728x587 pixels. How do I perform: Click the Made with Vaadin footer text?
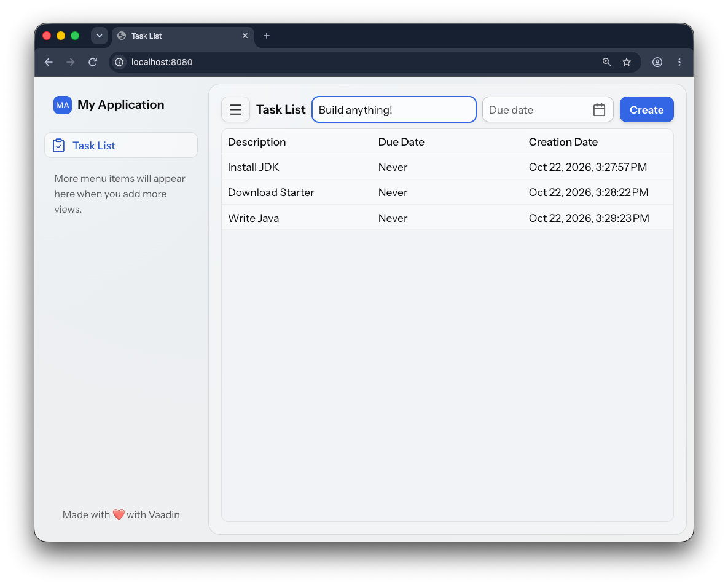121,514
